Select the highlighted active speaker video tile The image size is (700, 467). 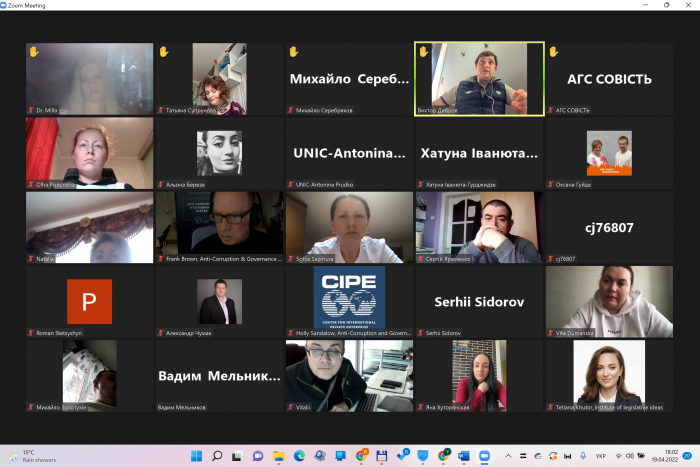(479, 79)
